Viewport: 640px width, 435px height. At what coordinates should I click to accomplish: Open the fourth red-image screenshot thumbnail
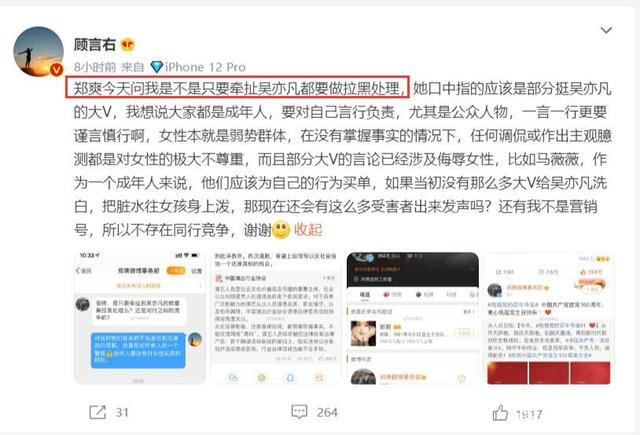[x=549, y=318]
